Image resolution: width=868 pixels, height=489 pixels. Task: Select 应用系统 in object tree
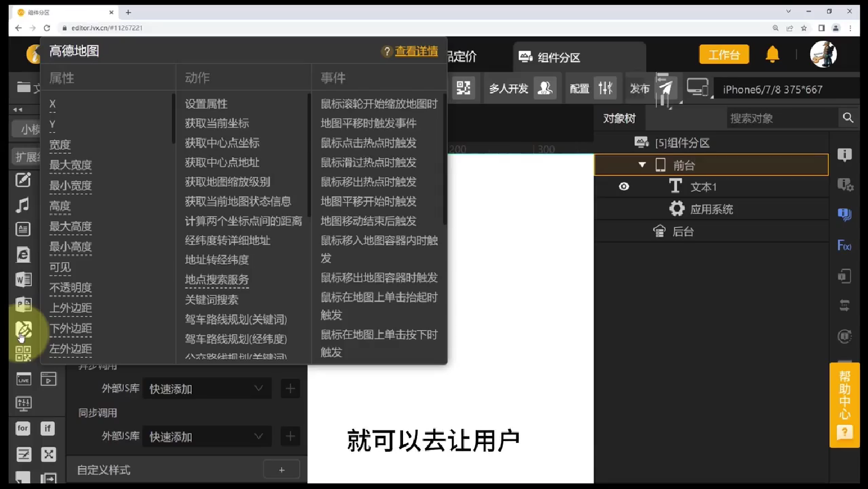[x=712, y=209]
